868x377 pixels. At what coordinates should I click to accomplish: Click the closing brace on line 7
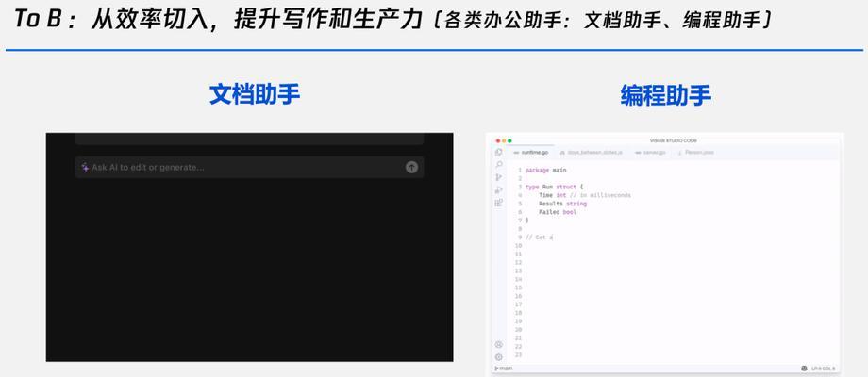tap(527, 220)
